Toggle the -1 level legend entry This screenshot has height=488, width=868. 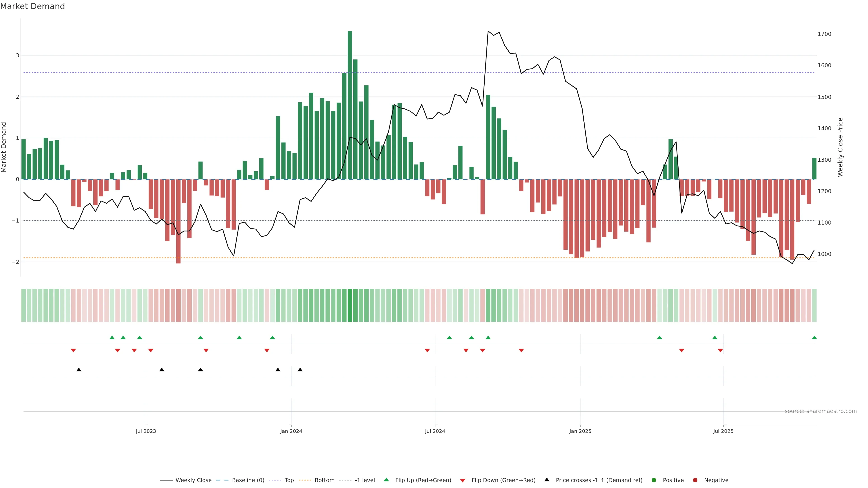[x=365, y=480]
